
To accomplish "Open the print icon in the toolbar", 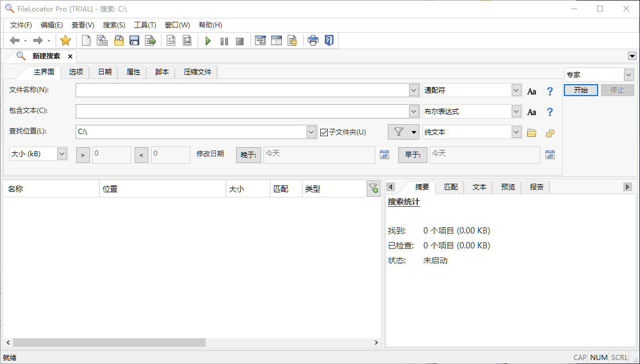I will 313,40.
